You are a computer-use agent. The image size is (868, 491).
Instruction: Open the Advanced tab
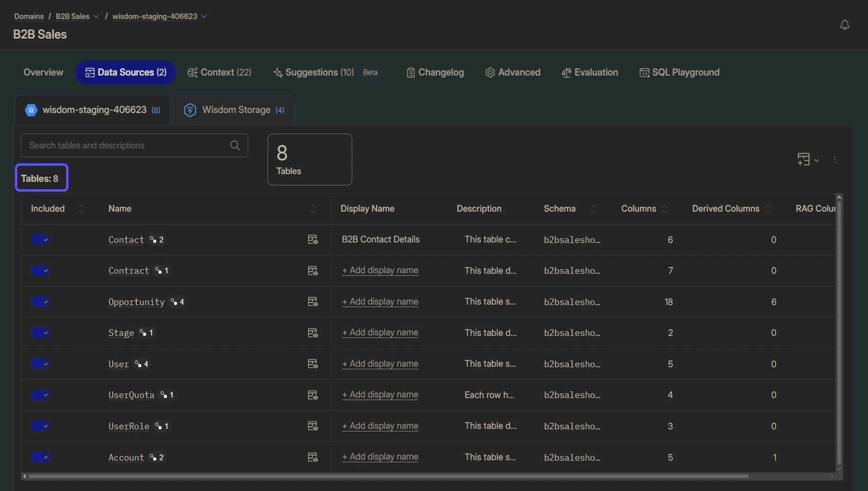pos(513,72)
